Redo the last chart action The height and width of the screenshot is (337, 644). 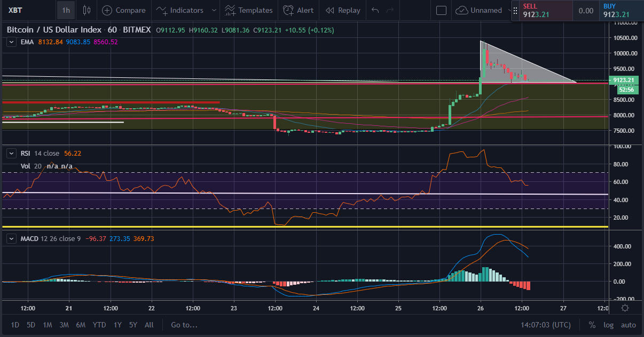pos(390,10)
